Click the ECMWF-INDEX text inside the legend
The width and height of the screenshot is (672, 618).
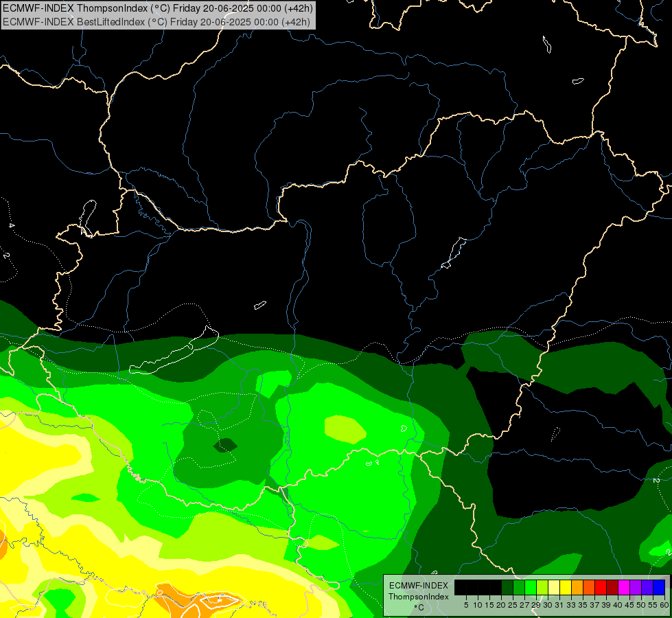pyautogui.click(x=419, y=586)
